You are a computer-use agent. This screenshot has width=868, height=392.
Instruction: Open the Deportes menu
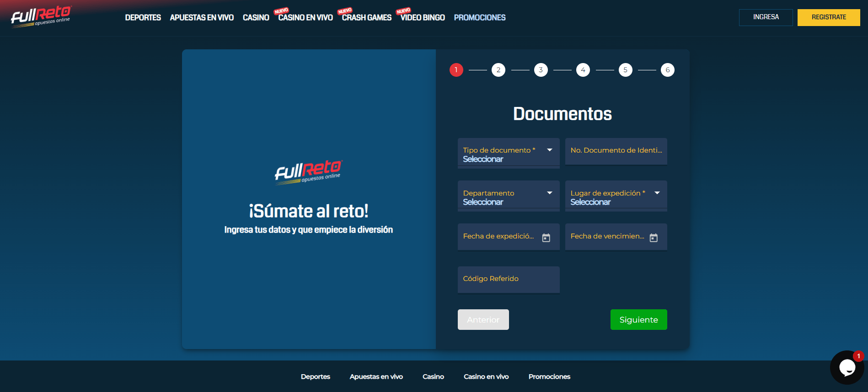click(x=143, y=17)
